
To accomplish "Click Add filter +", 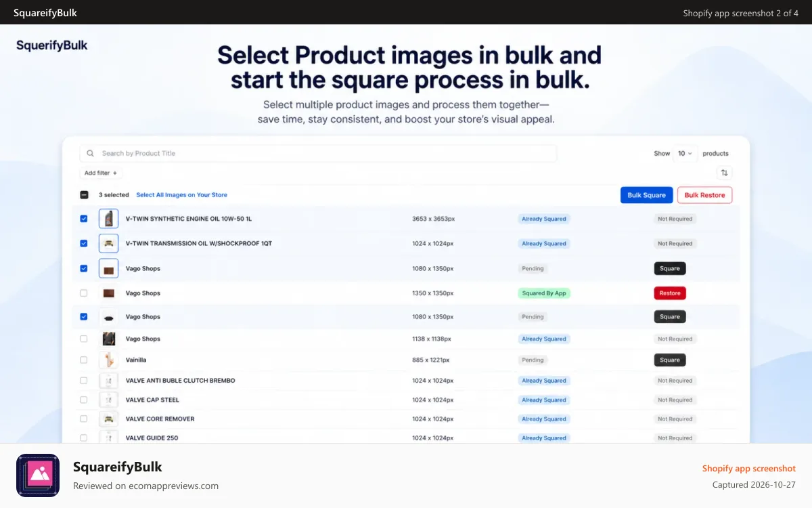I will click(101, 173).
